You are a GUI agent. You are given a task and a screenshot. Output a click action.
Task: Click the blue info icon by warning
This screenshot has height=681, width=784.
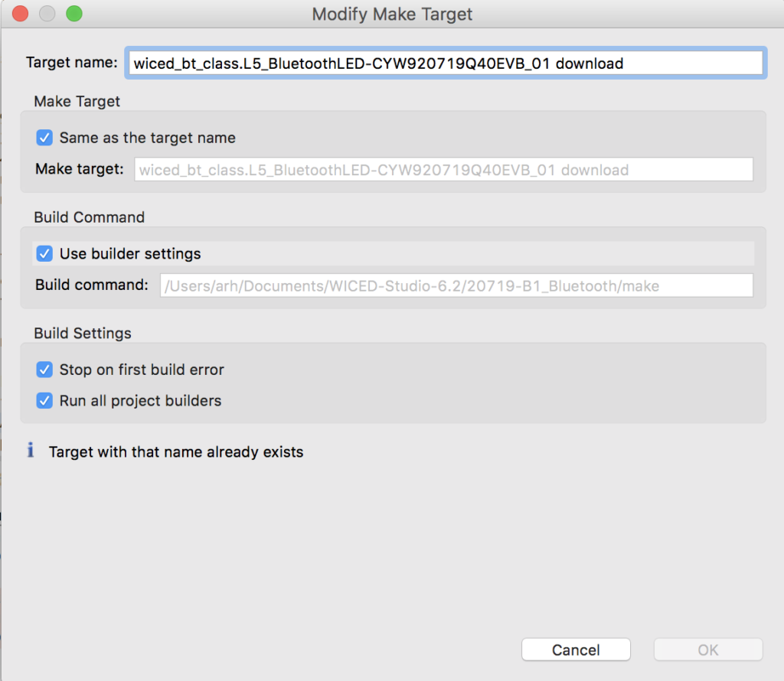click(31, 450)
